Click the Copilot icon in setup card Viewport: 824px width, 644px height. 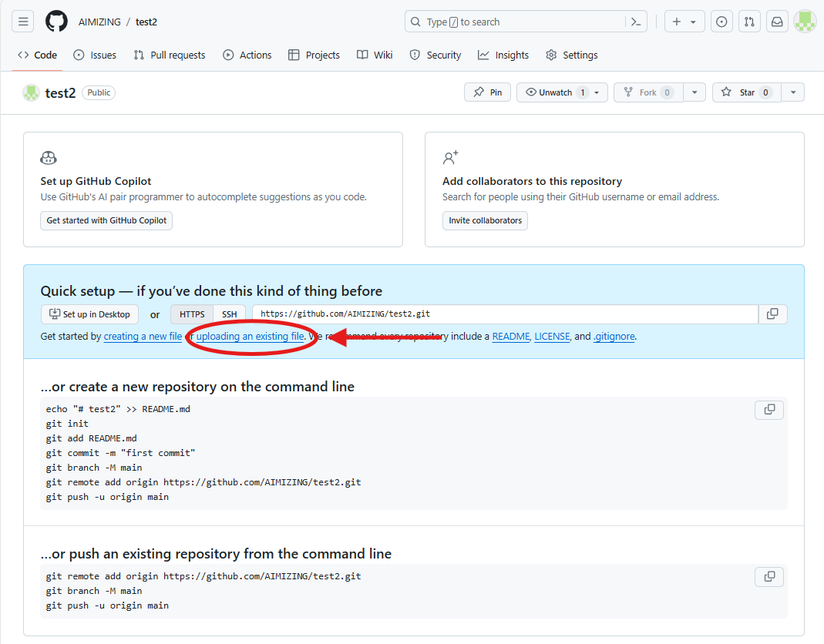click(x=49, y=158)
